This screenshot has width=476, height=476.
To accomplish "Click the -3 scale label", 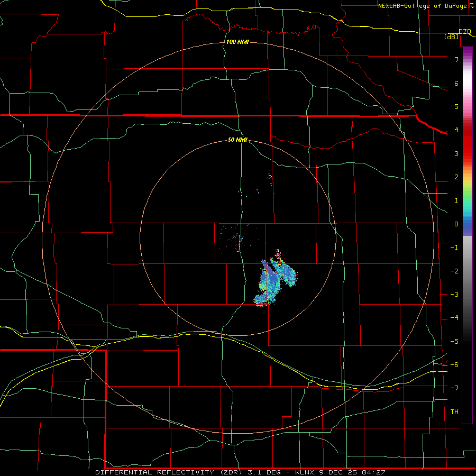I will [454, 295].
